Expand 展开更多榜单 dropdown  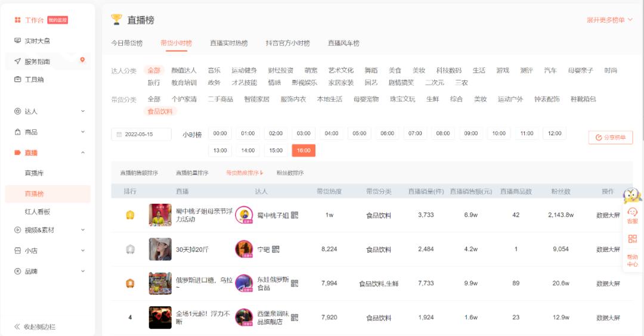click(609, 20)
